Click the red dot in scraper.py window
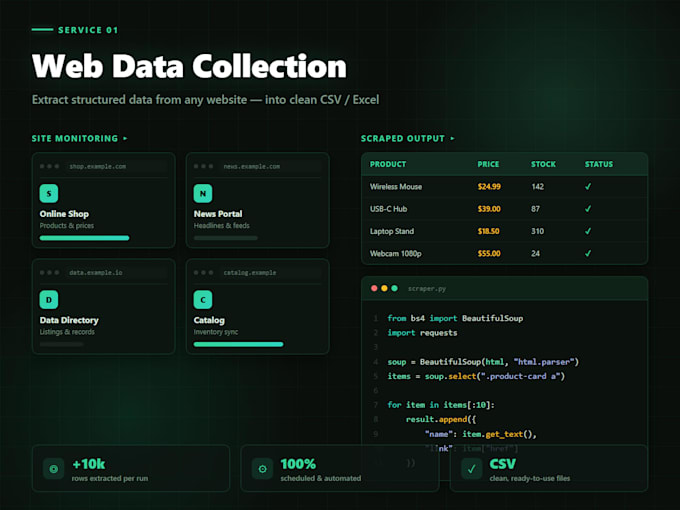Screen dimensions: 680x510 [374, 288]
